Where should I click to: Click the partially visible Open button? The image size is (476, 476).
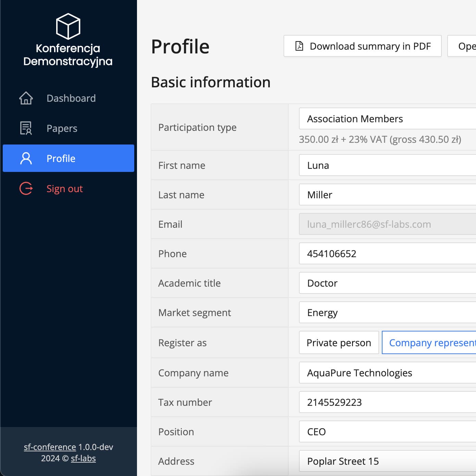[x=462, y=46]
